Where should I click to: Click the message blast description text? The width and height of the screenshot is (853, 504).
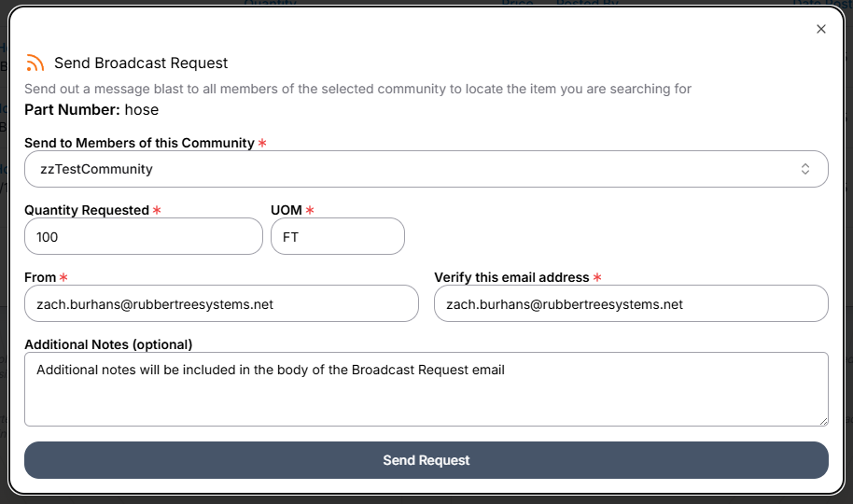[357, 89]
